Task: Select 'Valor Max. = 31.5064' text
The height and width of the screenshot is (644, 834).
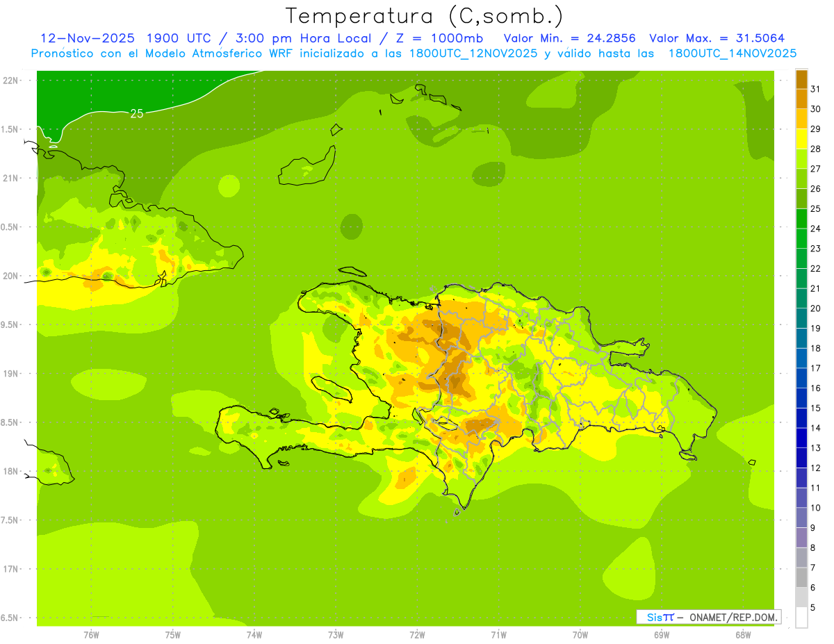Action: [717, 38]
